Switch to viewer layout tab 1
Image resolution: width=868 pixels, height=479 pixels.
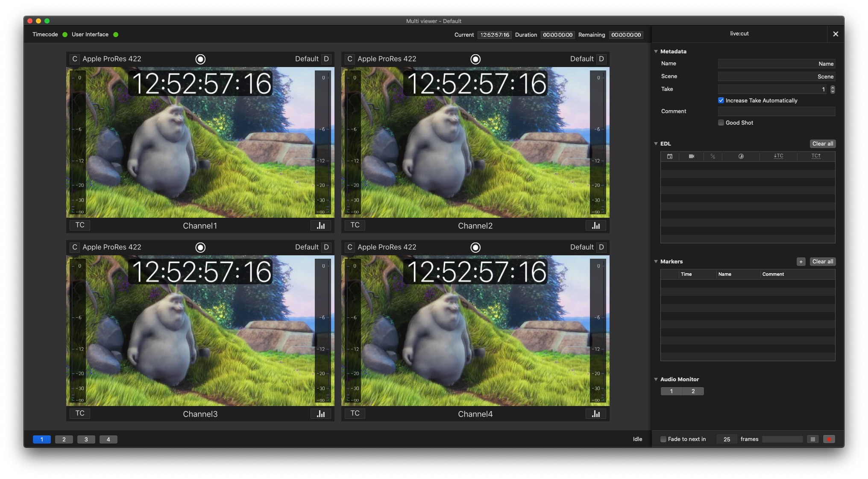point(42,439)
